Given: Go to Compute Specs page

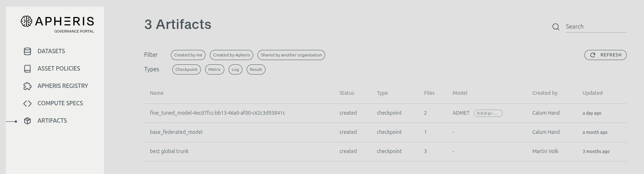Looking at the screenshot, I should tap(60, 103).
